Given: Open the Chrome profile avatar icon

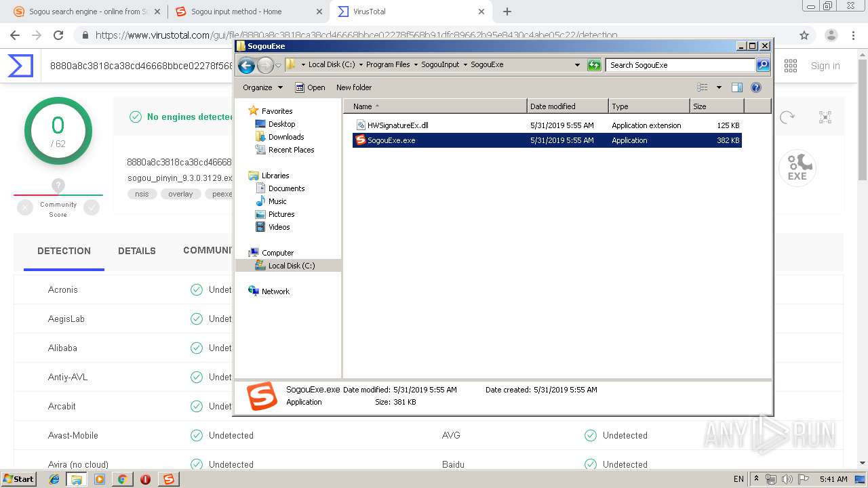Looking at the screenshot, I should [831, 35].
